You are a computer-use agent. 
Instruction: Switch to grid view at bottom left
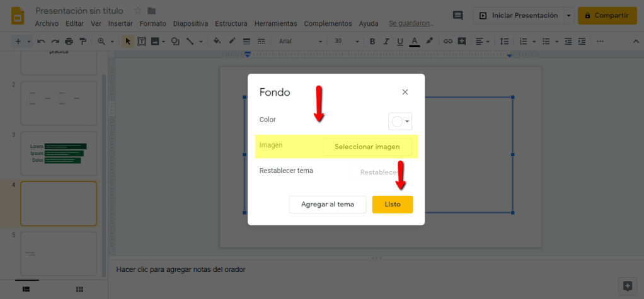79,289
